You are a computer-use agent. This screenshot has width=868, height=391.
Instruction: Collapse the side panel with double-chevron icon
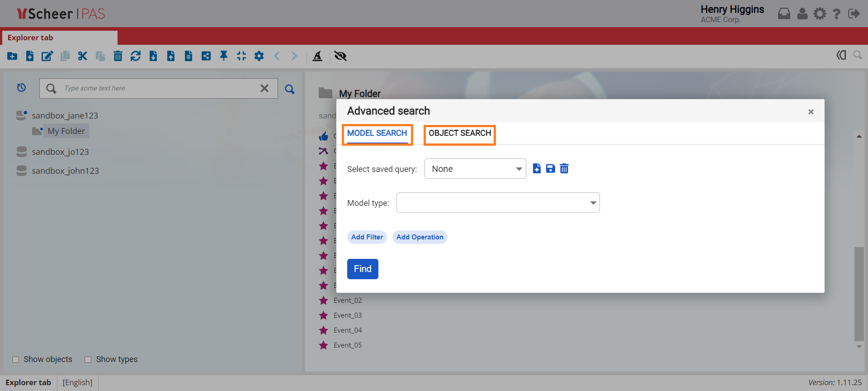pyautogui.click(x=841, y=55)
